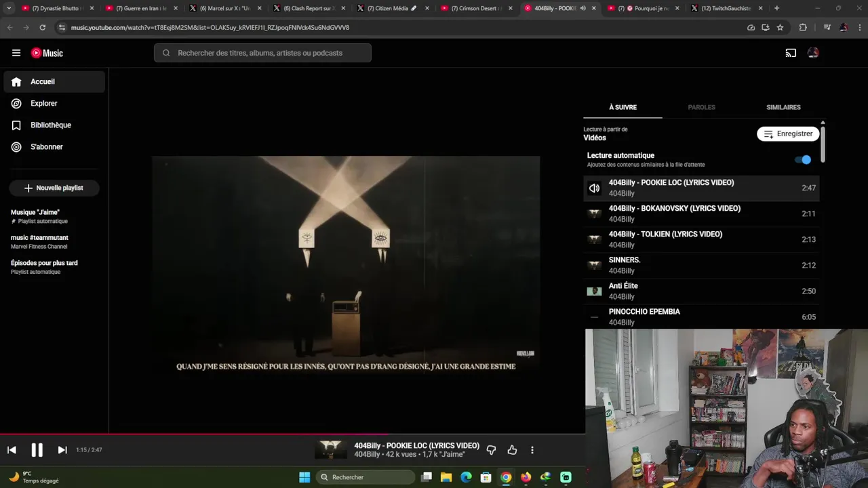Click the player bar album thumbnail

pos(331,450)
